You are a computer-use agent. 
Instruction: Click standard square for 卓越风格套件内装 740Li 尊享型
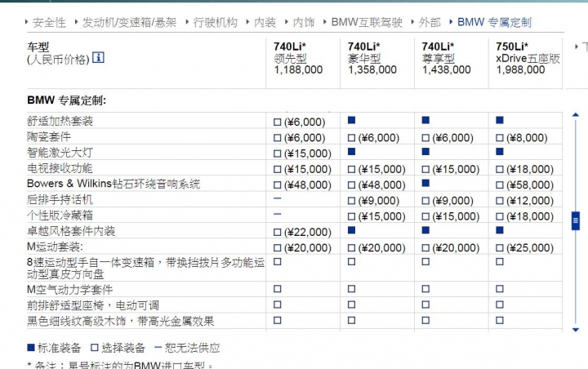425,230
